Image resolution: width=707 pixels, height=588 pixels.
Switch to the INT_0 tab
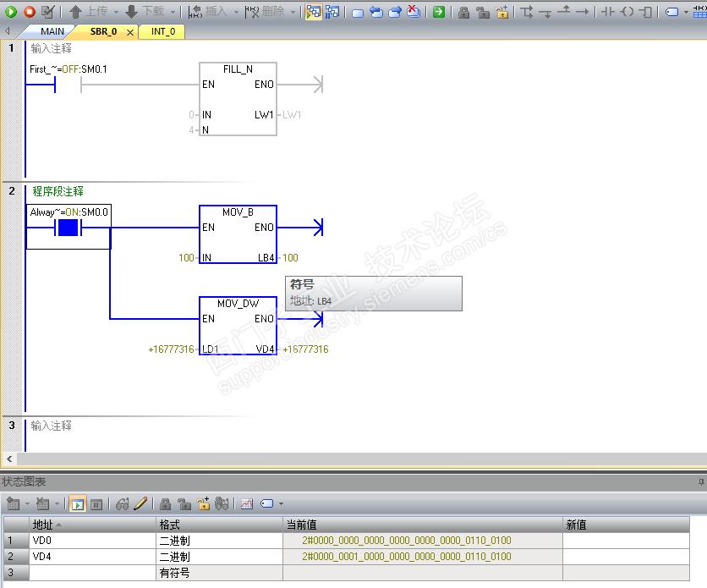pyautogui.click(x=162, y=31)
